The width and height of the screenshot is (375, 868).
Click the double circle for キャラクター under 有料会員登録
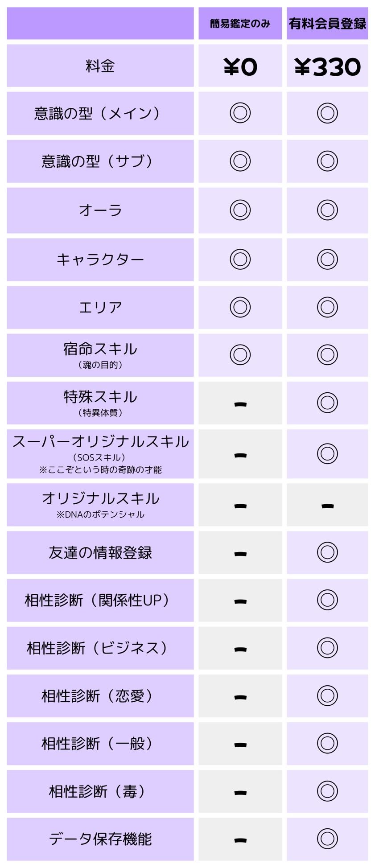tap(327, 259)
